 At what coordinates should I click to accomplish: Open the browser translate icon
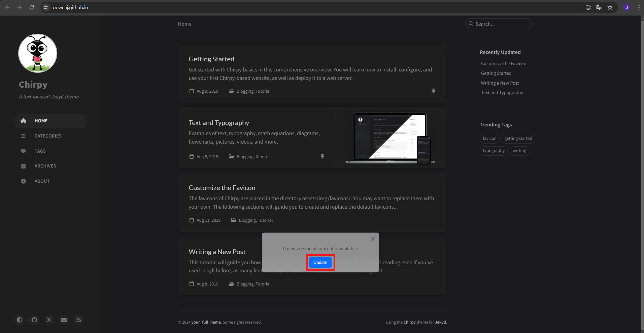click(x=599, y=7)
